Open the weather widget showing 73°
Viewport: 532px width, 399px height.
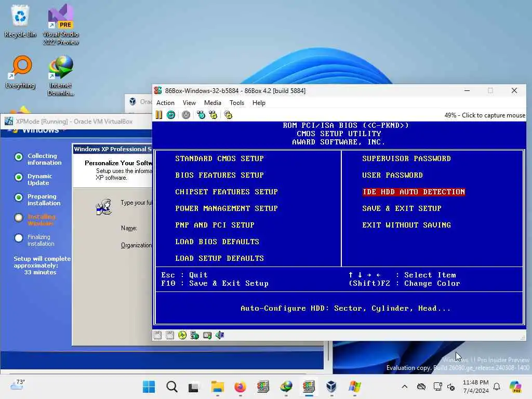tap(18, 385)
